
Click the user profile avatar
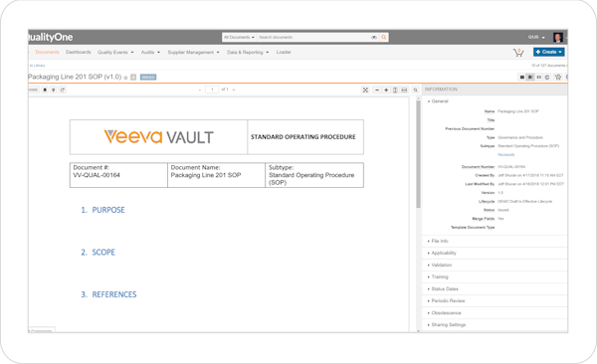point(558,38)
